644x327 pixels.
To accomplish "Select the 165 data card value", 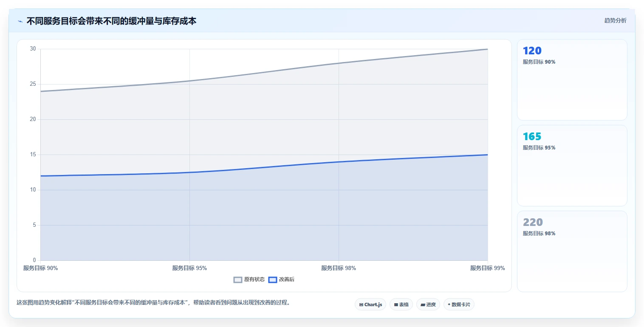I will point(532,137).
